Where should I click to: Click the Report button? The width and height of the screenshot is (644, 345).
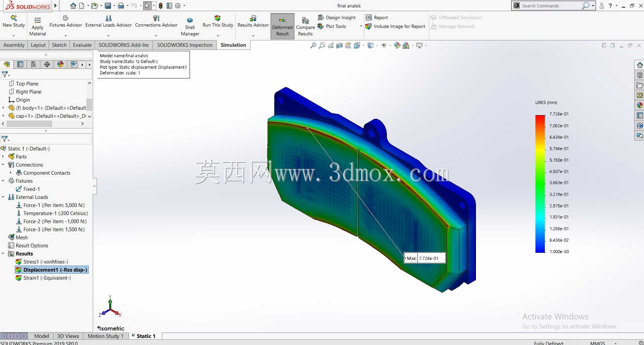pos(377,18)
